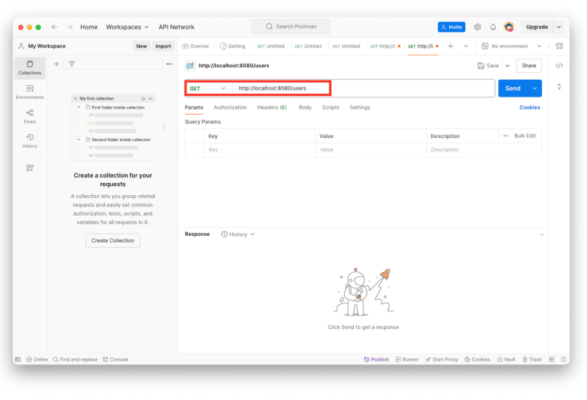Click Bulk Edit in params table
The width and height of the screenshot is (587, 400).
tap(525, 136)
